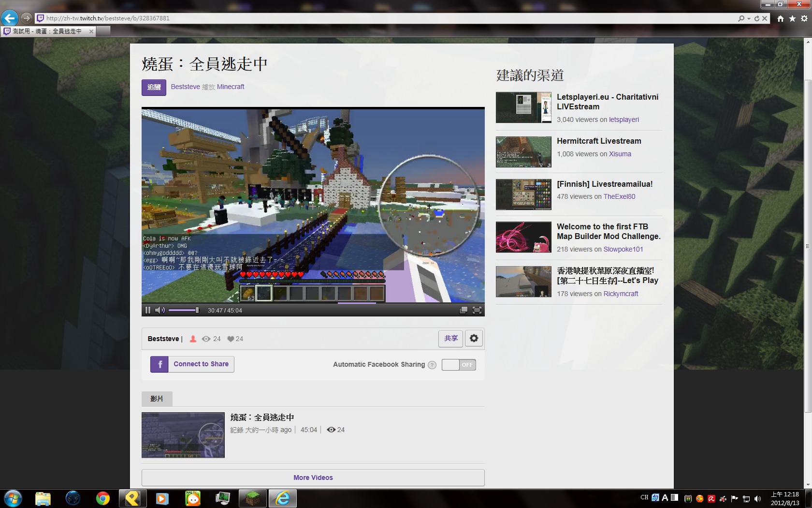Click the system tray volume icon
This screenshot has width=812, height=508.
(757, 499)
